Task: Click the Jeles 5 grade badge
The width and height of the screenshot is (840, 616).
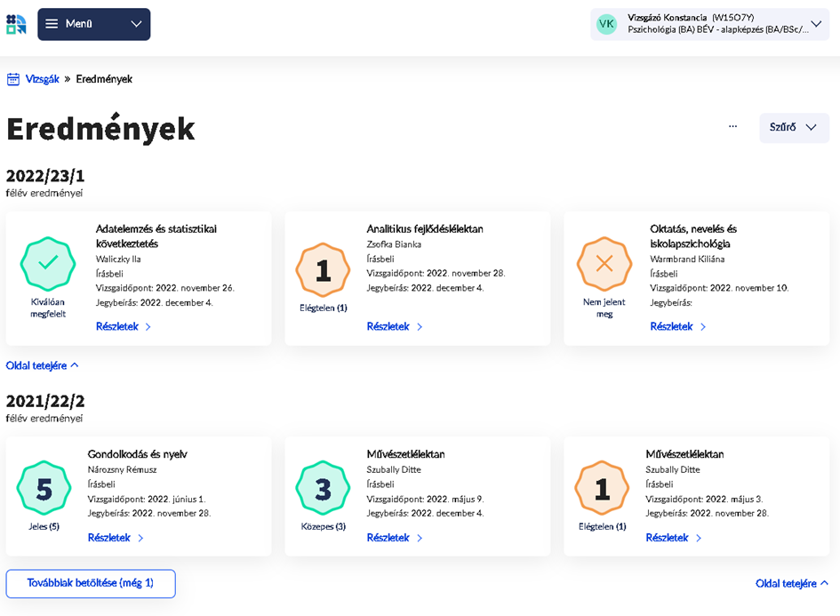Action: 44,489
